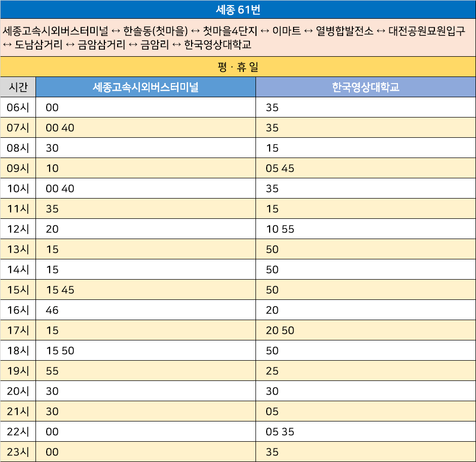The image size is (476, 462).
Task: Click terminal departure 00 40 in 10시 row
Action: click(60, 188)
